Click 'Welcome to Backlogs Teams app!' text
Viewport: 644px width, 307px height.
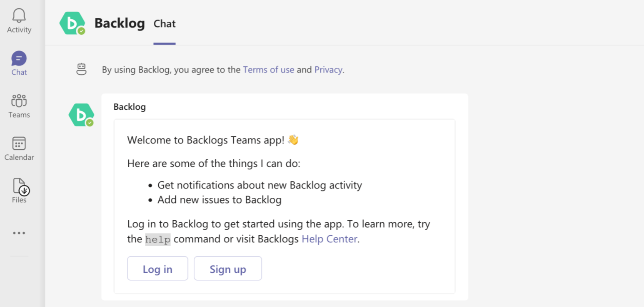[206, 140]
